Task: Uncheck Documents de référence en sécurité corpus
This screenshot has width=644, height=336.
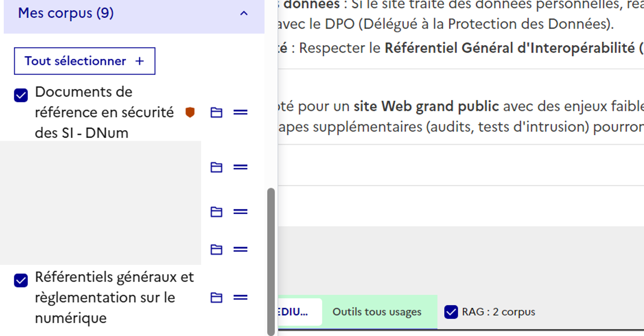Action: coord(21,95)
